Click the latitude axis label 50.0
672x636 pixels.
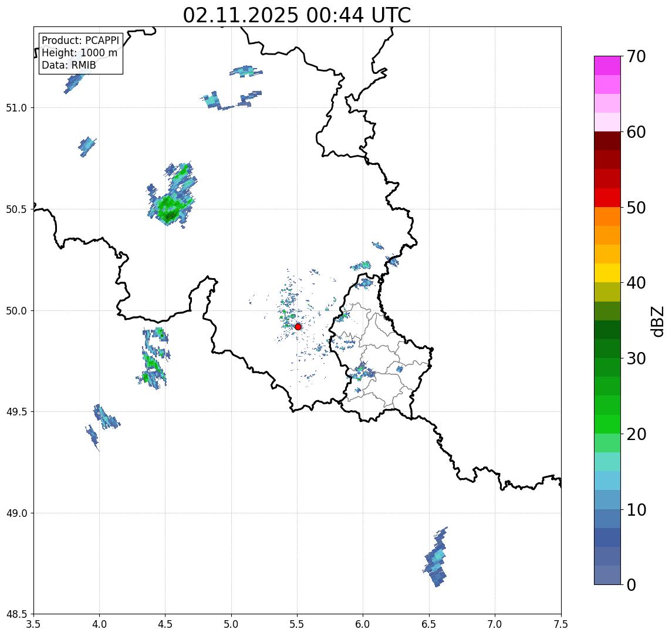point(16,311)
